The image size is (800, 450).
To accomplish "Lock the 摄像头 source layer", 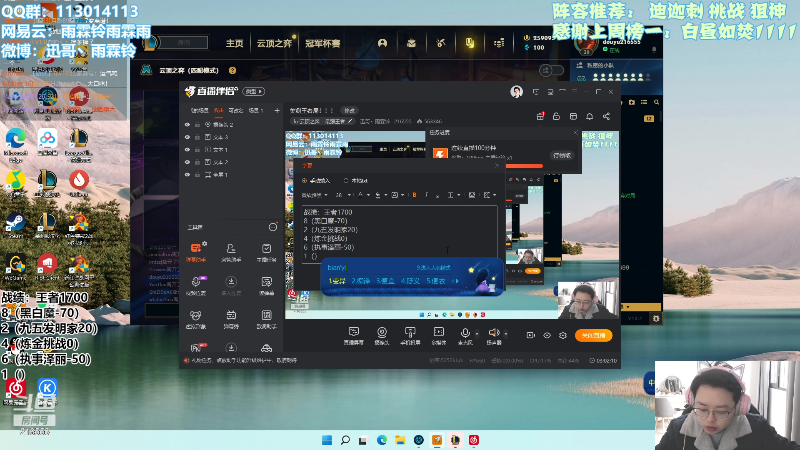I will [x=197, y=124].
